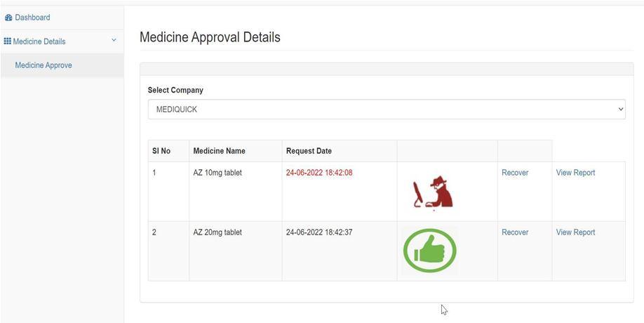Viewport: 644px width, 323px height.
Task: Click the Dashboard gauge icon
Action: (x=8, y=18)
